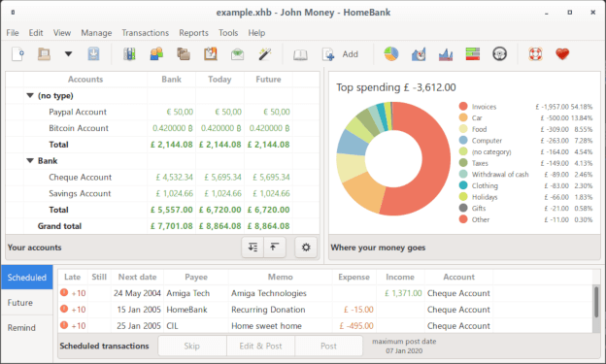Open the Balance report chart icon

[446, 54]
